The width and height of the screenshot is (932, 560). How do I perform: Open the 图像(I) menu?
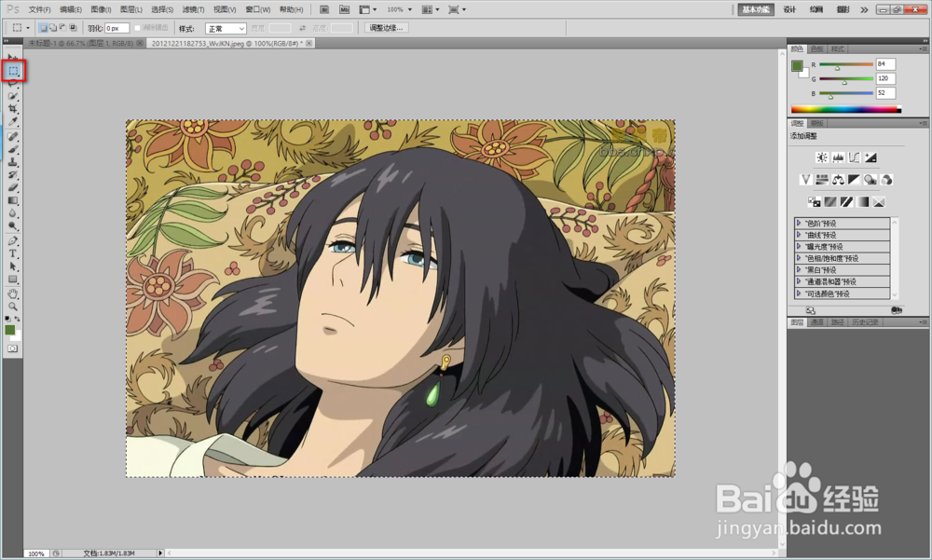point(101,9)
